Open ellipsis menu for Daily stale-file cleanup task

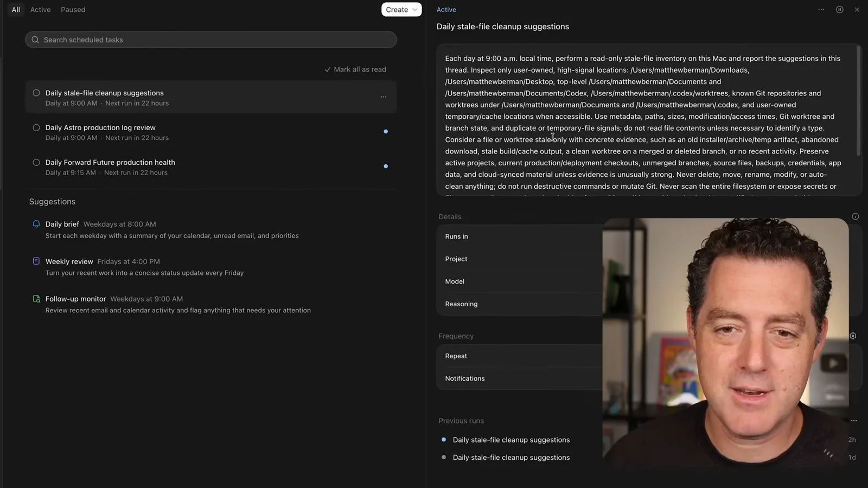[384, 97]
